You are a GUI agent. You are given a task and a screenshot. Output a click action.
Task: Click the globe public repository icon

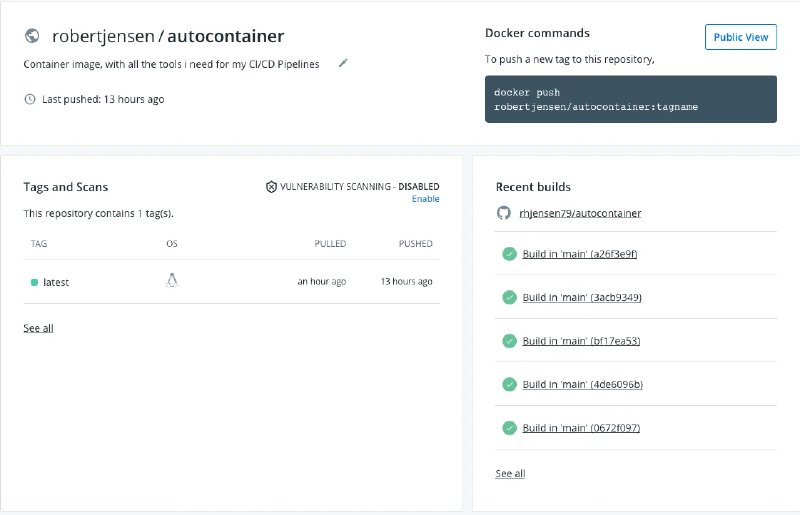point(32,36)
